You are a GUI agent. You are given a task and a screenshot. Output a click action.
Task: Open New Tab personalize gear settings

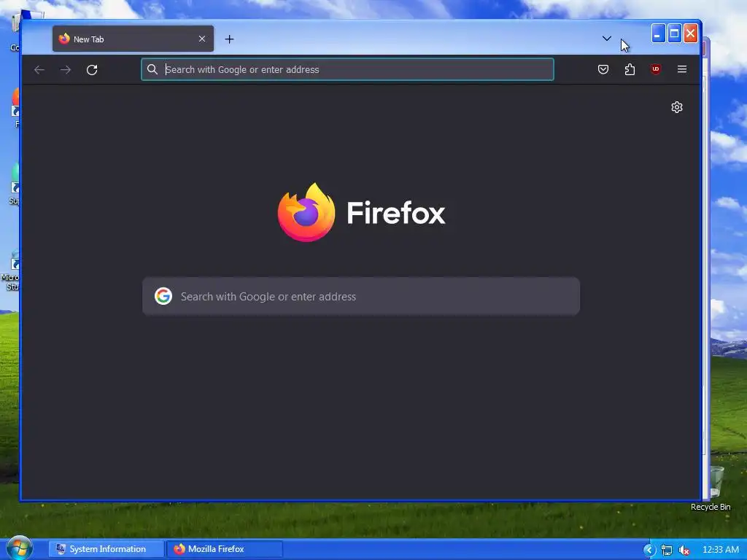pos(676,107)
